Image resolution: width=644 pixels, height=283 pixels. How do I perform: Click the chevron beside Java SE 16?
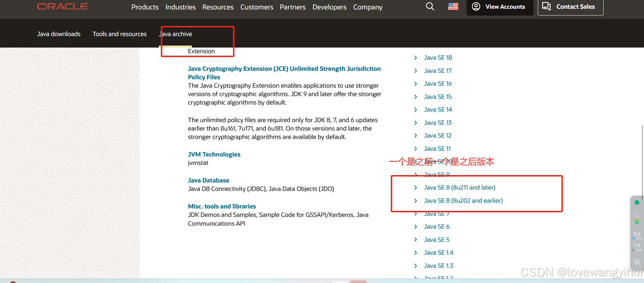tap(415, 84)
